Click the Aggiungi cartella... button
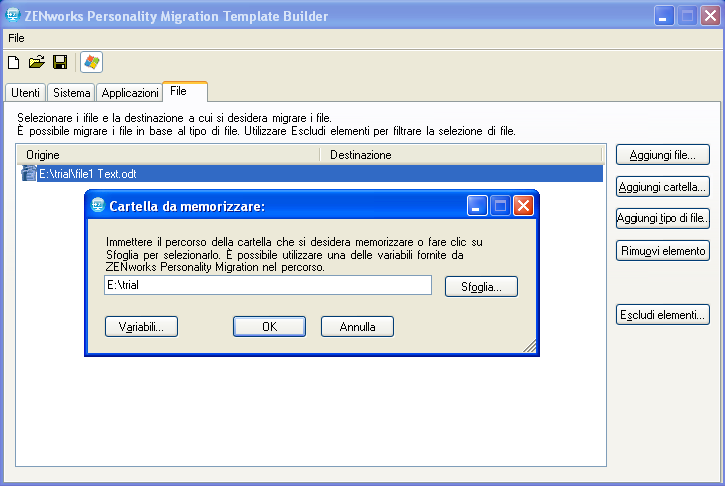 663,187
